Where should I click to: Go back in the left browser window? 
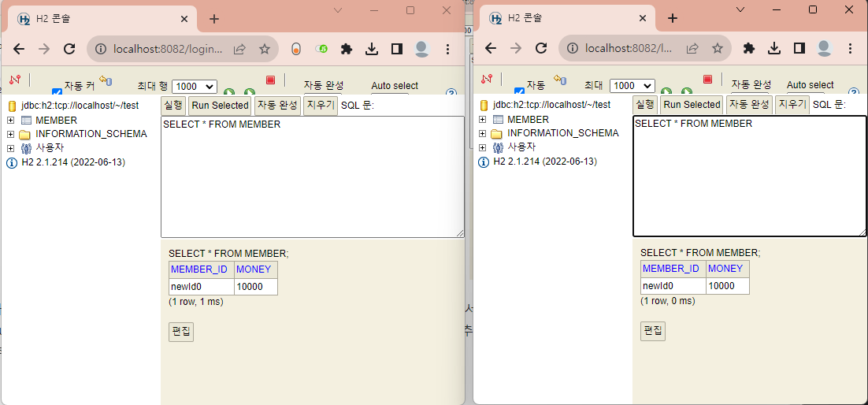click(19, 50)
